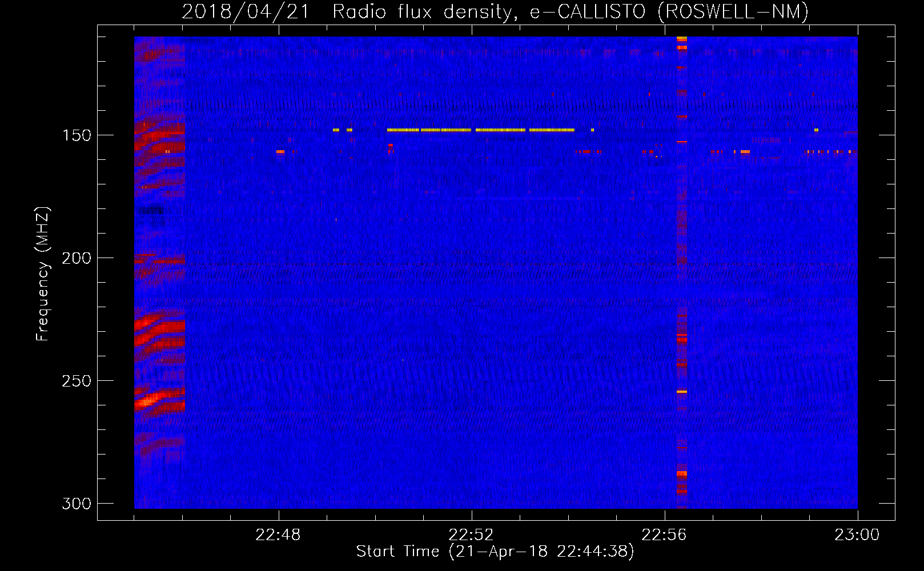Click the 'Frequency (MHZ)' y-axis label

pyautogui.click(x=43, y=274)
